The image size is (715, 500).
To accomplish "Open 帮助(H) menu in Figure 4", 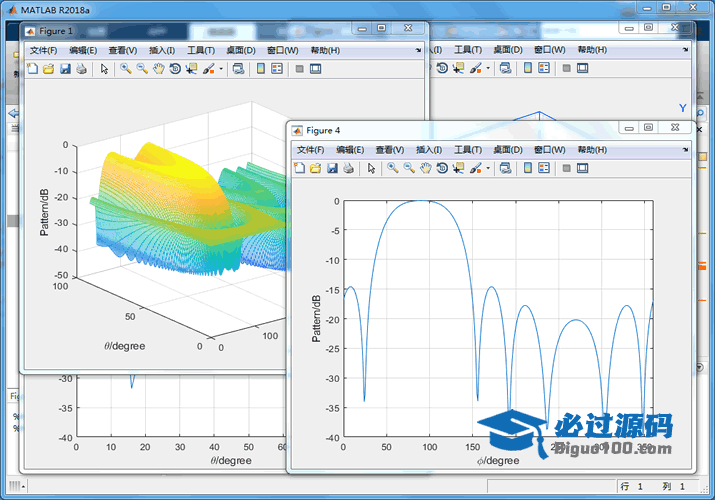I will 592,150.
